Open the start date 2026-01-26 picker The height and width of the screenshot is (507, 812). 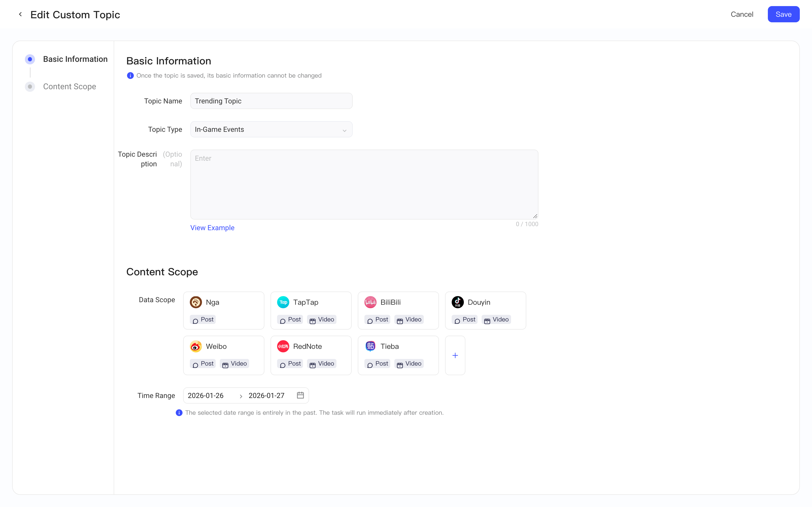[x=205, y=396]
